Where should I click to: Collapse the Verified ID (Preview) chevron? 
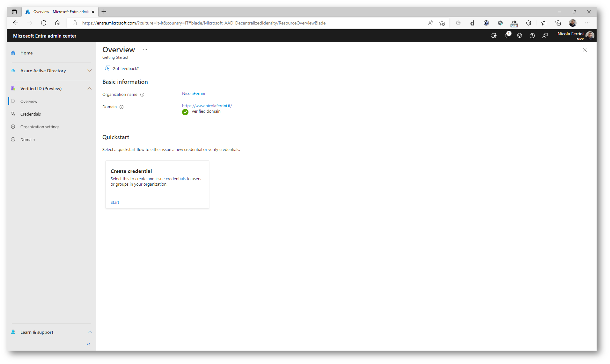pos(90,89)
